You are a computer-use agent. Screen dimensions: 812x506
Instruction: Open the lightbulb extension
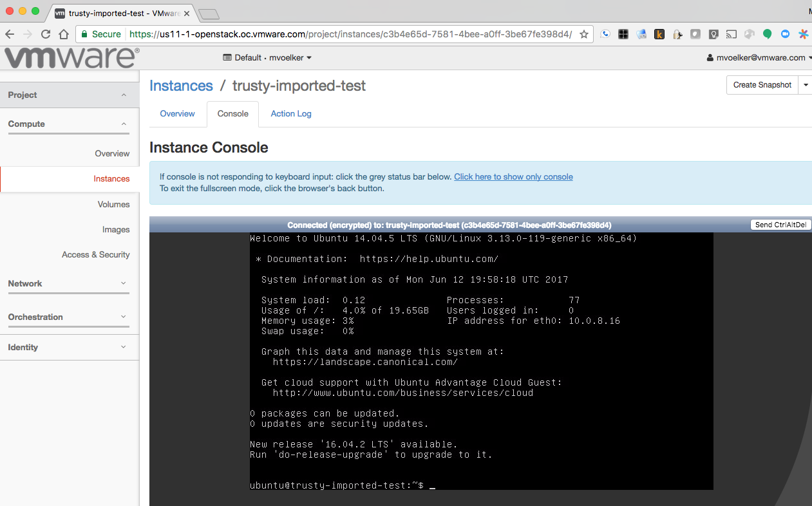713,34
